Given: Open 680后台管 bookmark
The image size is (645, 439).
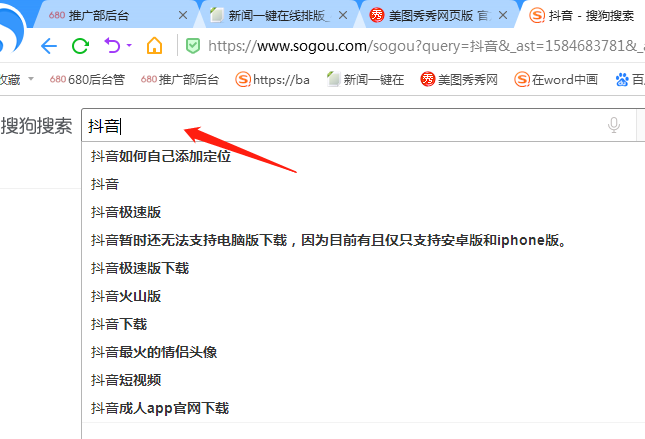Looking at the screenshot, I should (87, 79).
